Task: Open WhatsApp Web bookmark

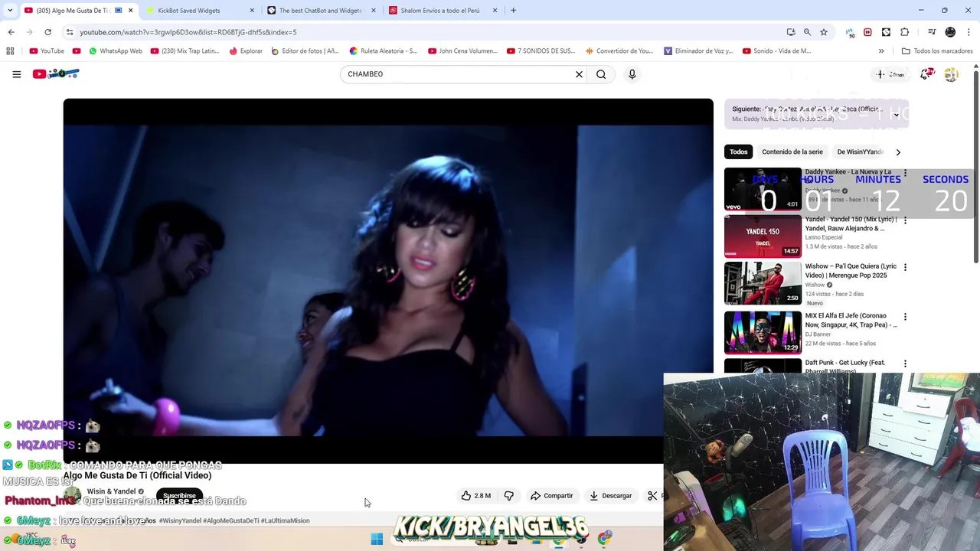Action: pyautogui.click(x=116, y=51)
